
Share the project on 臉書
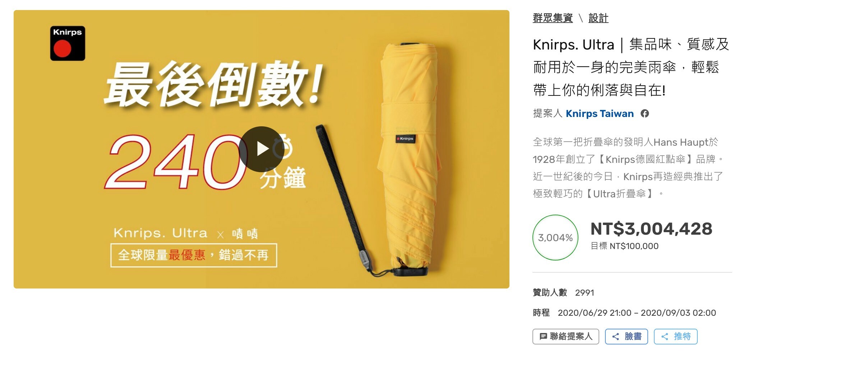[x=626, y=336]
